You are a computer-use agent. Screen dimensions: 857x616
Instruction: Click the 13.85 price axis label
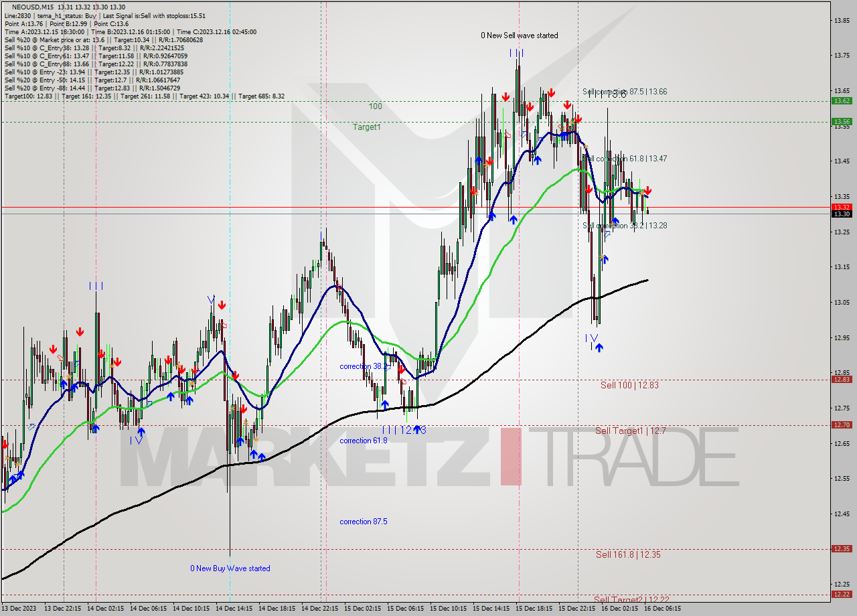pos(842,20)
